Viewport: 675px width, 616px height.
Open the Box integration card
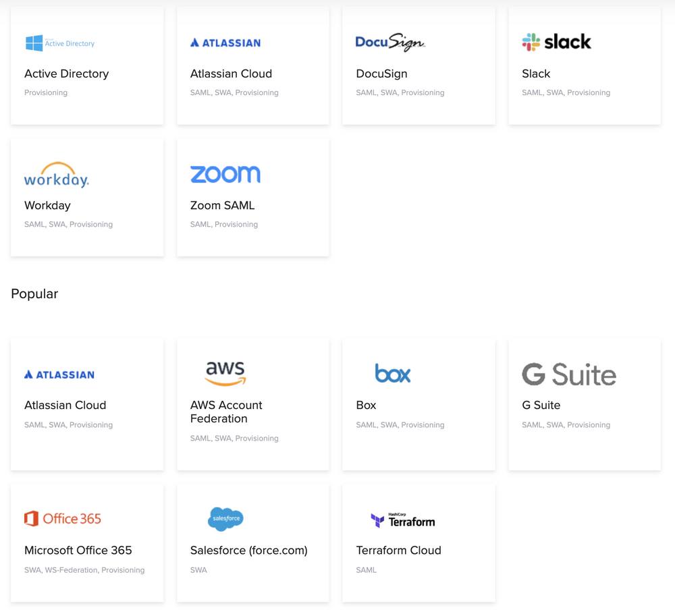(x=418, y=403)
